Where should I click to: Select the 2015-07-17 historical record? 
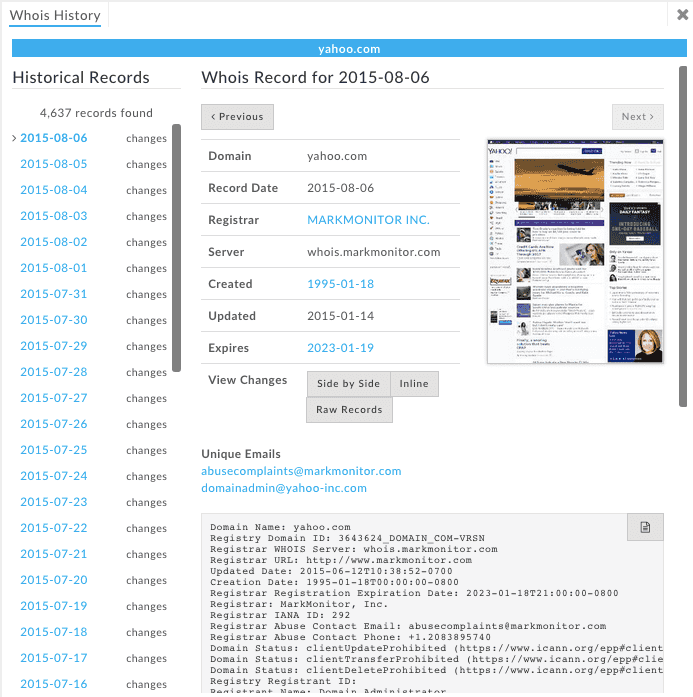pyautogui.click(x=54, y=658)
